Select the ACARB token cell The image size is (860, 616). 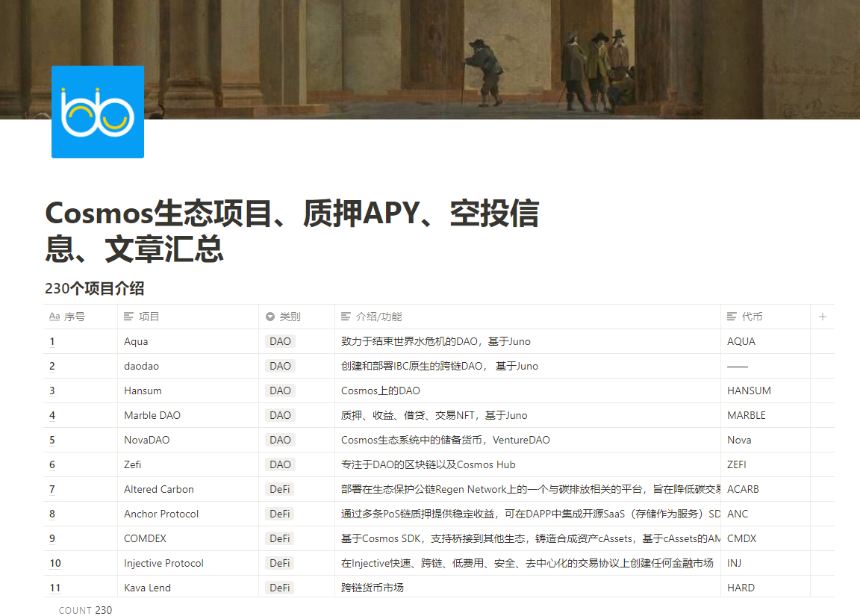tap(766, 489)
